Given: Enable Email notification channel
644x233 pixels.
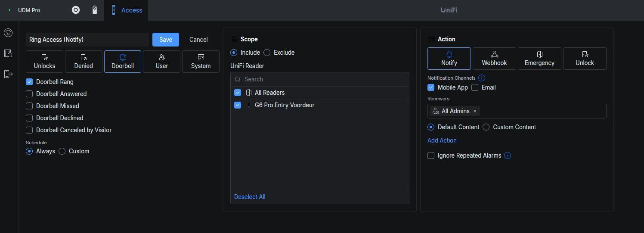Looking at the screenshot, I should (x=475, y=87).
